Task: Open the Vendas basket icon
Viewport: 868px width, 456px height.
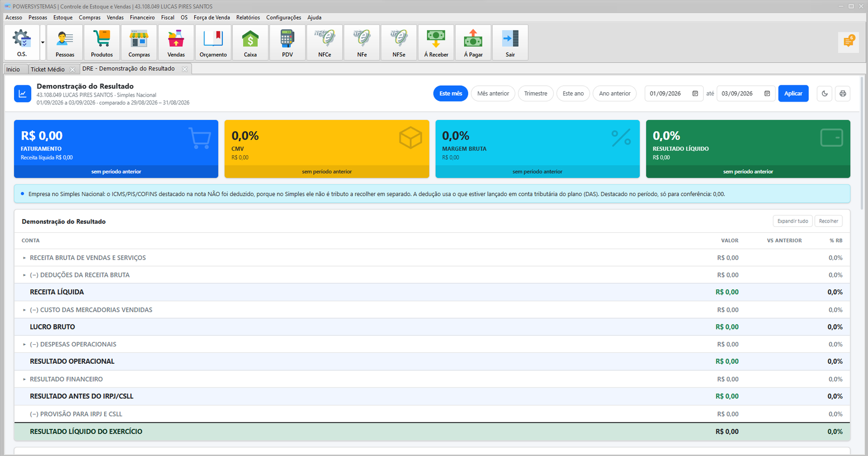Action: click(176, 42)
